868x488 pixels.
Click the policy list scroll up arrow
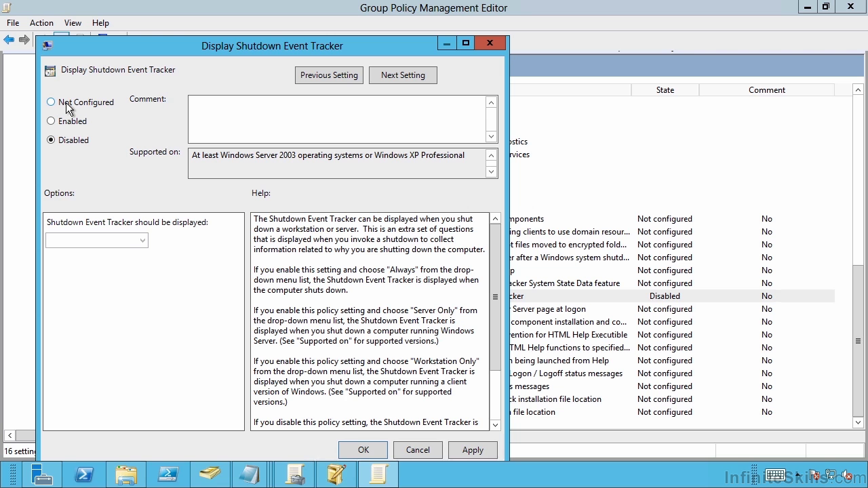858,89
